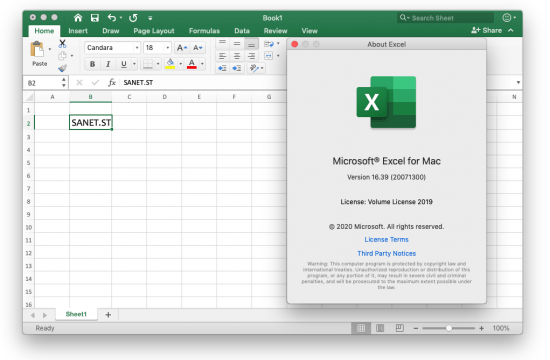Click the Name Box showing B2
This screenshot has width=550, height=360.
pos(46,83)
